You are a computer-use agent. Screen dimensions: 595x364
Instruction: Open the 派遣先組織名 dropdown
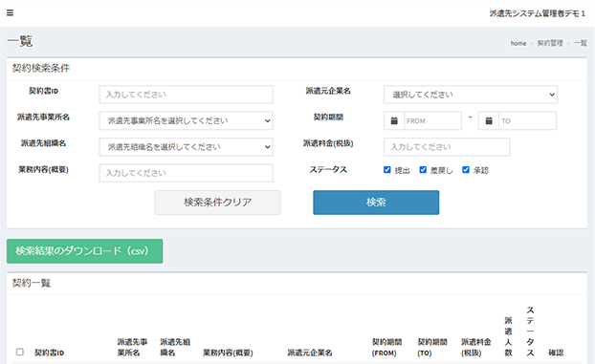point(186,147)
